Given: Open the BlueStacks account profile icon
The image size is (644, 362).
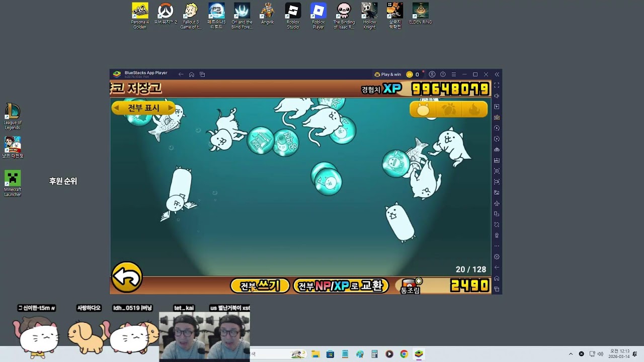Looking at the screenshot, I should tap(432, 74).
